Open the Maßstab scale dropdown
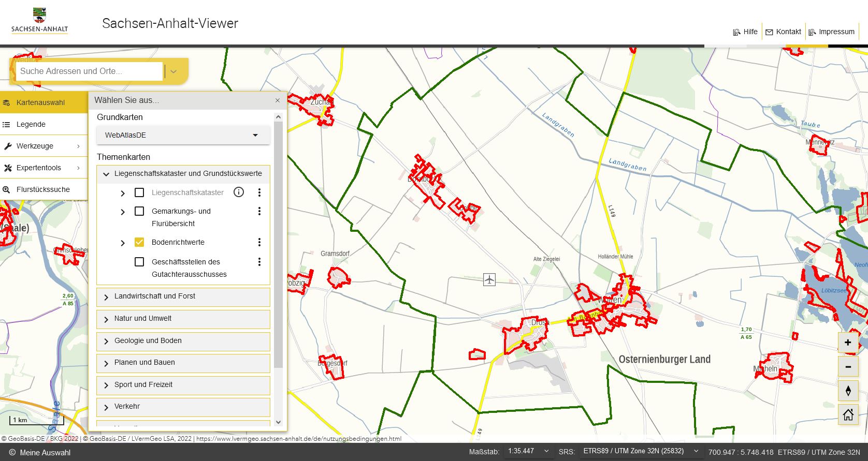 click(529, 451)
